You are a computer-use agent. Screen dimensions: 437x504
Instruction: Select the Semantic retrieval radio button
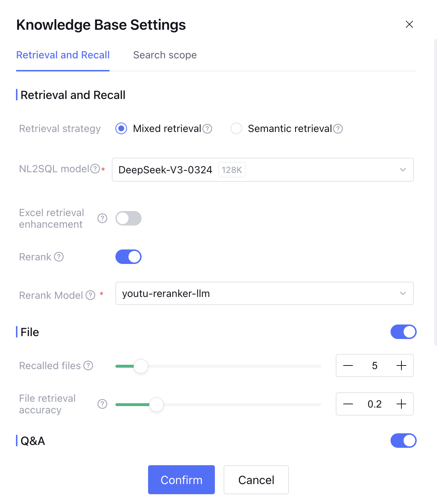pyautogui.click(x=236, y=129)
